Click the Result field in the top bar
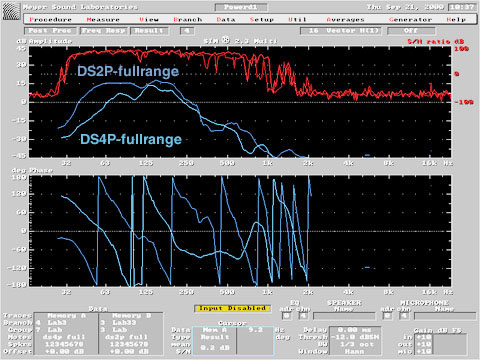Screen dimensions: 480x360 pyautogui.click(x=149, y=31)
